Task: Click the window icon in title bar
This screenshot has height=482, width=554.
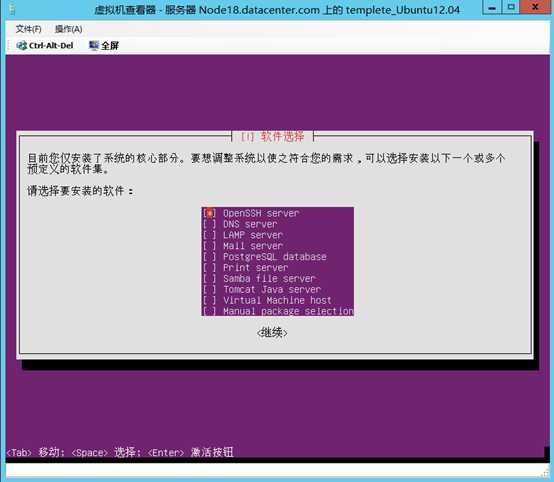Action: (12, 9)
